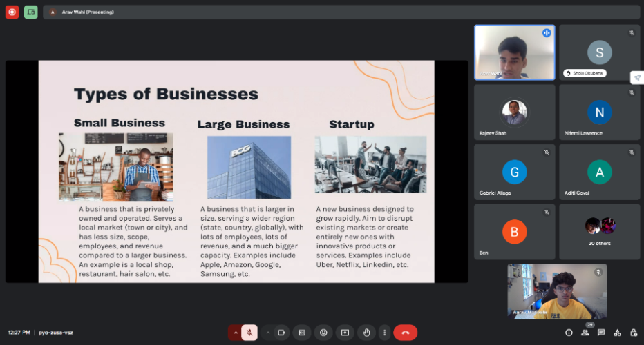Open meeting details info icon

point(569,333)
